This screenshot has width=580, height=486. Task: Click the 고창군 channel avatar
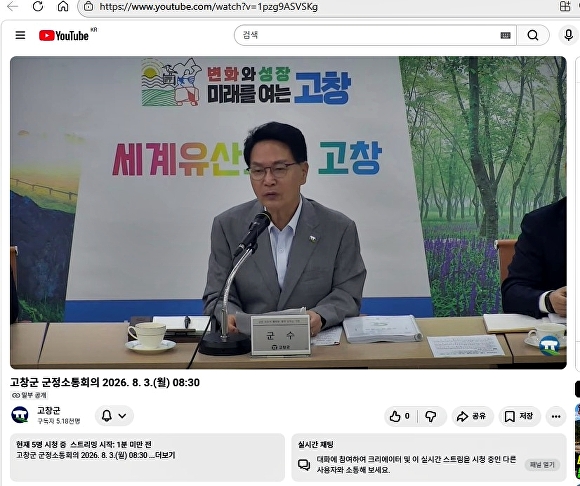pos(20,415)
